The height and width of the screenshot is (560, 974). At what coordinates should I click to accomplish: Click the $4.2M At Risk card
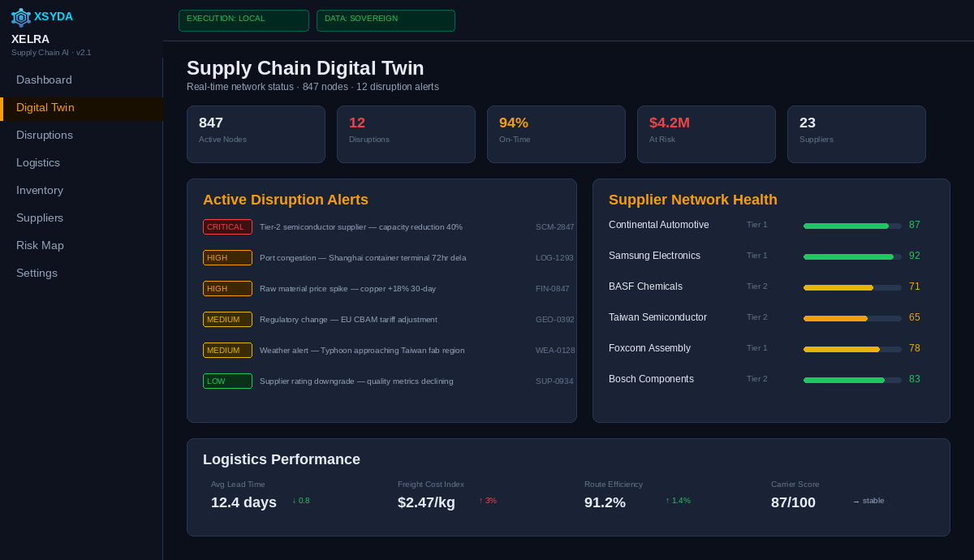coord(706,134)
